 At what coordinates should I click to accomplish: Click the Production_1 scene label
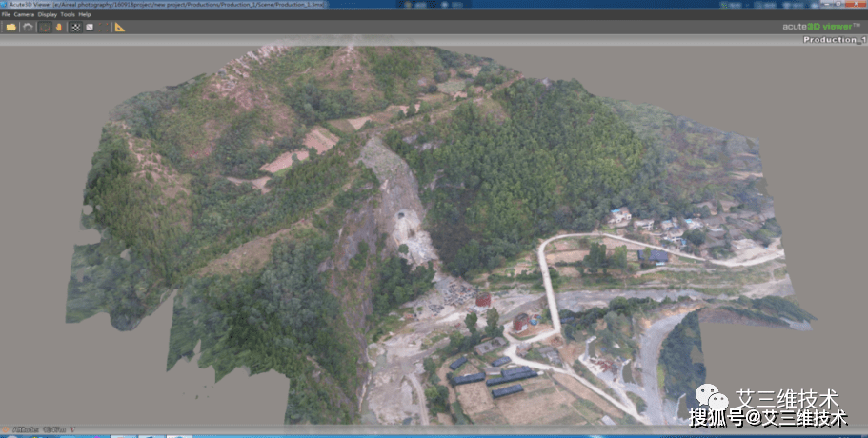835,40
